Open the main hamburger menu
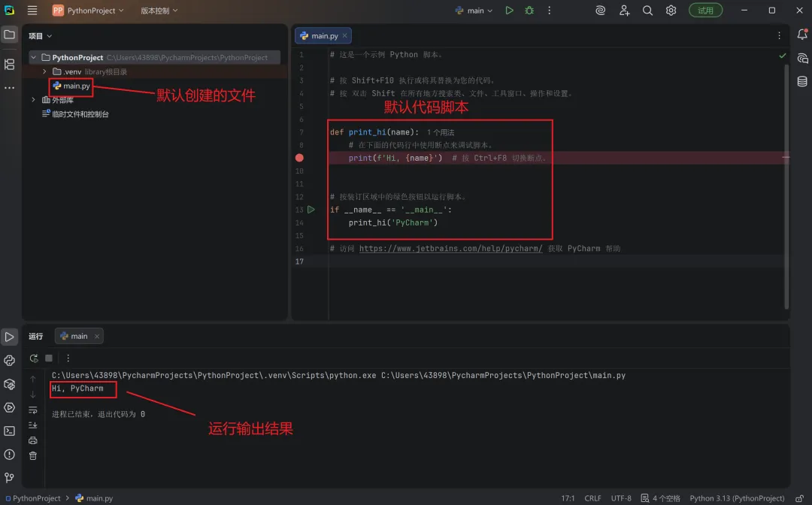The width and height of the screenshot is (812, 505). (32, 11)
